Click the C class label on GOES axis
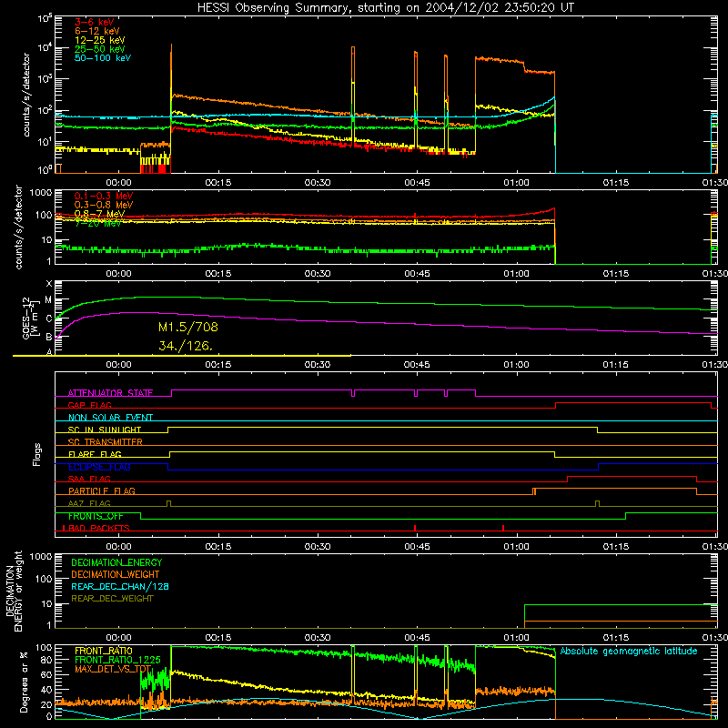The image size is (728, 728). tap(49, 319)
